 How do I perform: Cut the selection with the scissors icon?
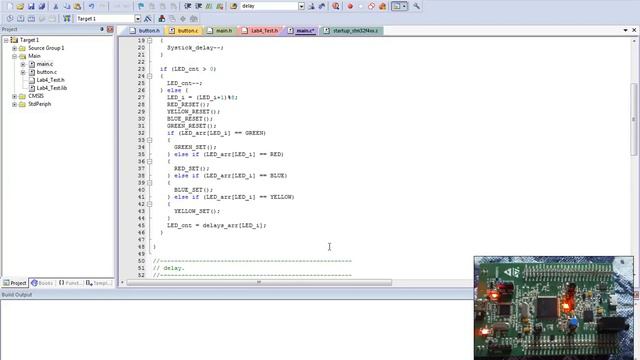point(56,6)
